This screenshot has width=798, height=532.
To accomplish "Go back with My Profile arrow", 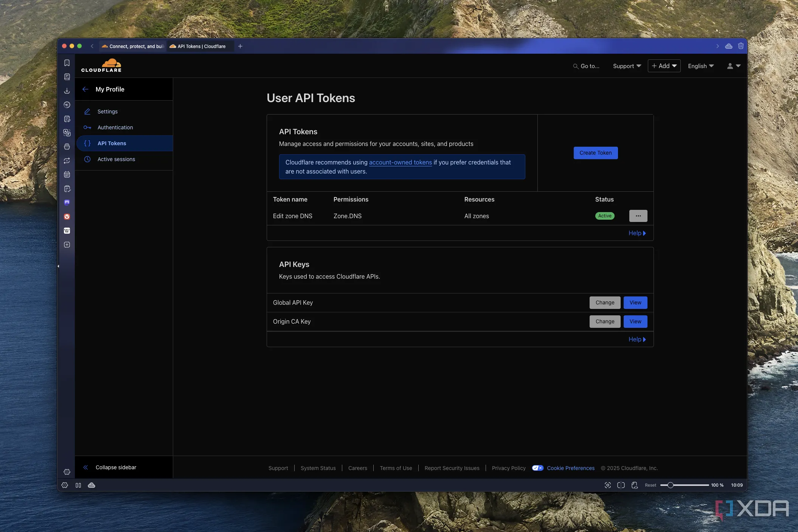I will pos(85,89).
